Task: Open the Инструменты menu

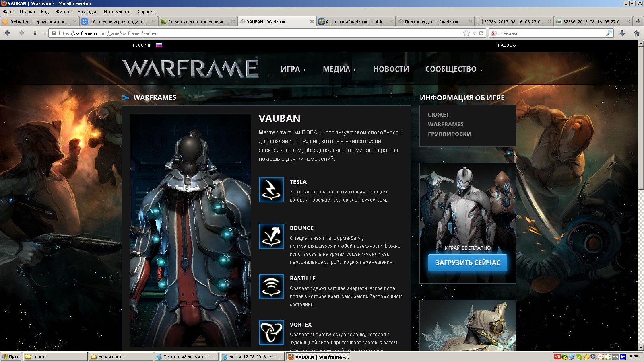Action: pos(118,12)
